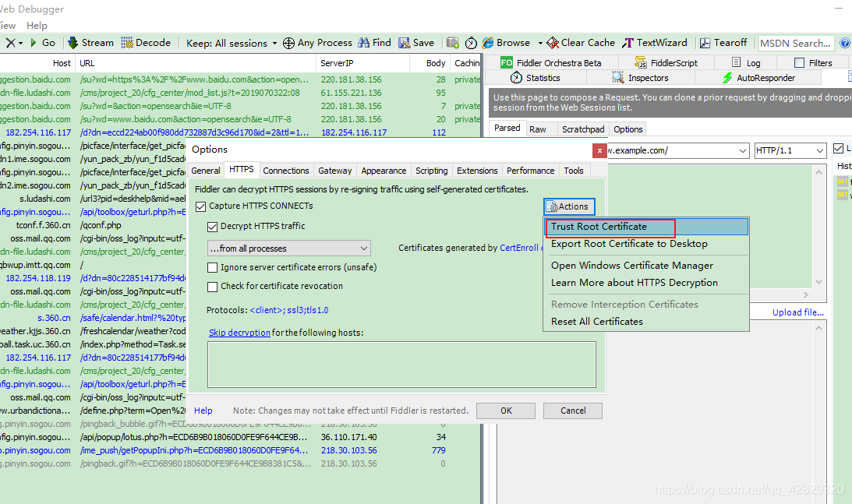Viewport: 852px width, 504px height.
Task: Choose Open Windows Certificate Manager
Action: pos(646,266)
